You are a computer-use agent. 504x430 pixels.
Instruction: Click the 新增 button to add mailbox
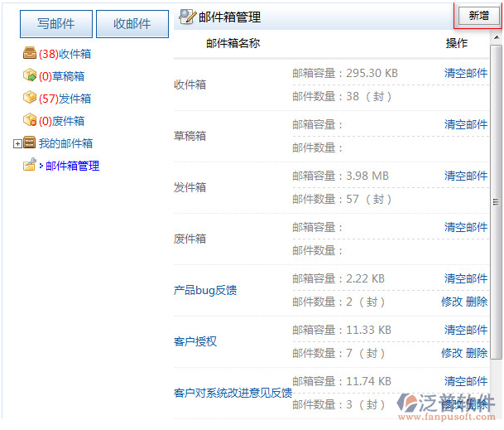478,15
